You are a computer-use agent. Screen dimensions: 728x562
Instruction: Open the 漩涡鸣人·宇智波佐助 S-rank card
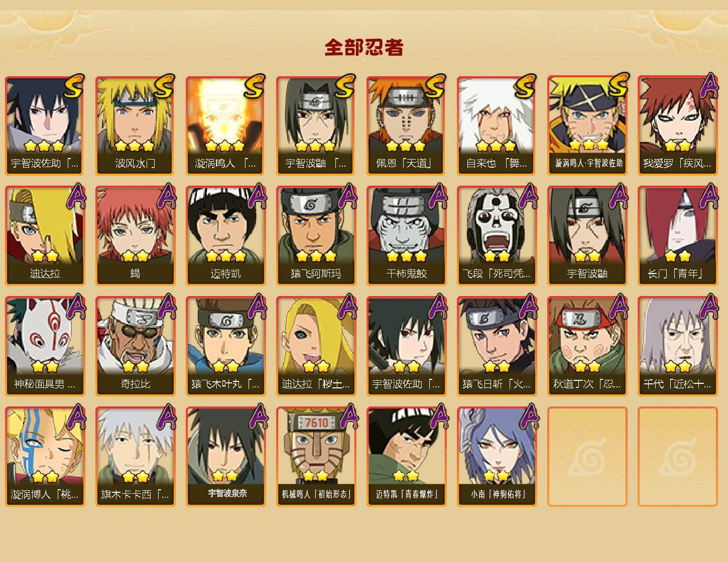587,125
